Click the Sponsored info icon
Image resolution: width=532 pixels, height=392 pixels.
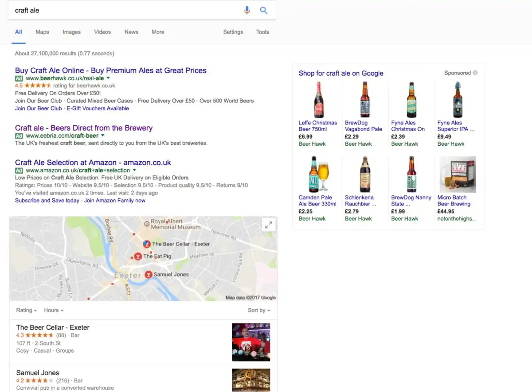click(474, 73)
